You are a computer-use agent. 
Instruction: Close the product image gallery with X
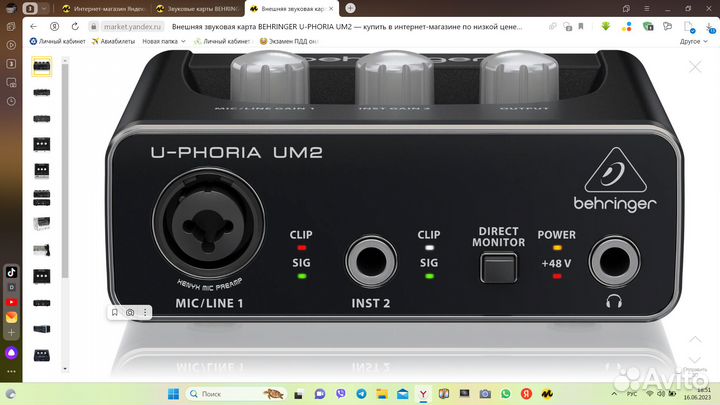coord(695,67)
